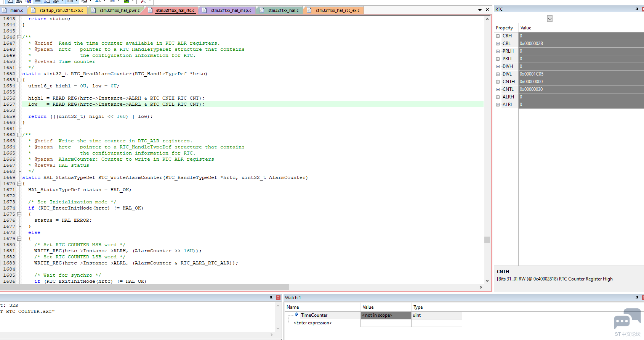Click the Type column header in Watch 1

coord(437,307)
